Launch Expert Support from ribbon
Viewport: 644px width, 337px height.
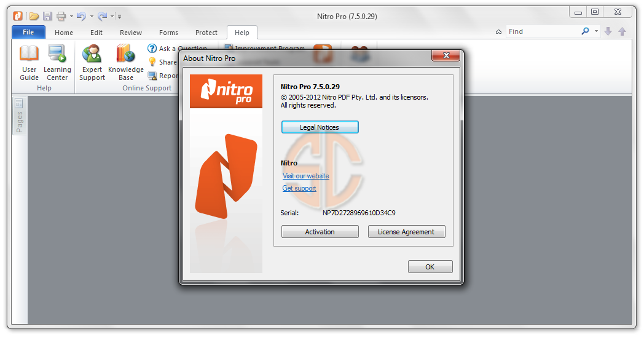tap(92, 63)
